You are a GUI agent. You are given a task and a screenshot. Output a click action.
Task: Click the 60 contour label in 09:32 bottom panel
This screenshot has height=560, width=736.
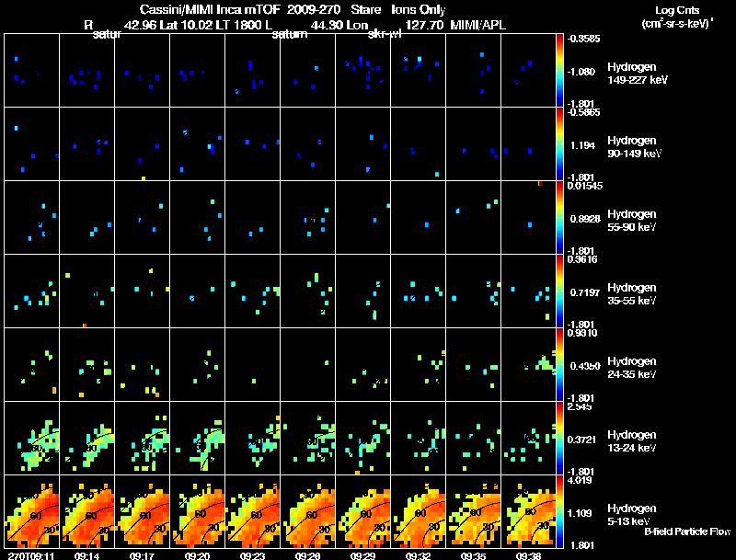pyautogui.click(x=420, y=514)
